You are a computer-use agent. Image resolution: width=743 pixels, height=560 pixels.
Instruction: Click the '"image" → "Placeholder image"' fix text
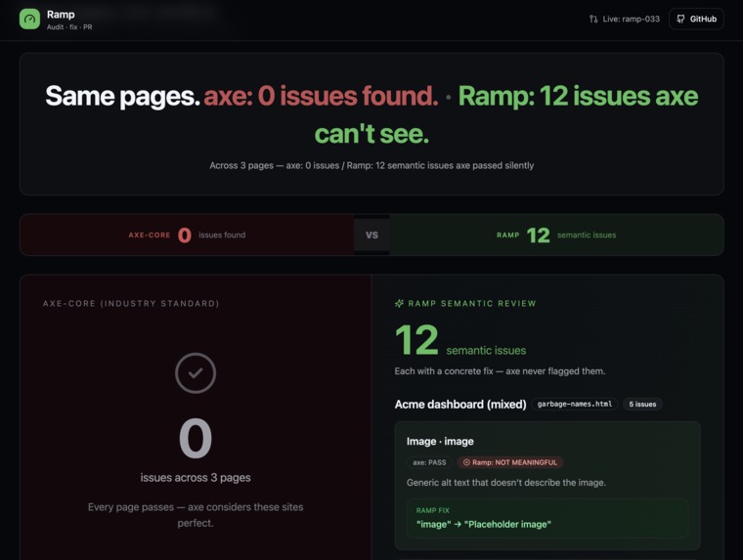[x=483, y=525]
